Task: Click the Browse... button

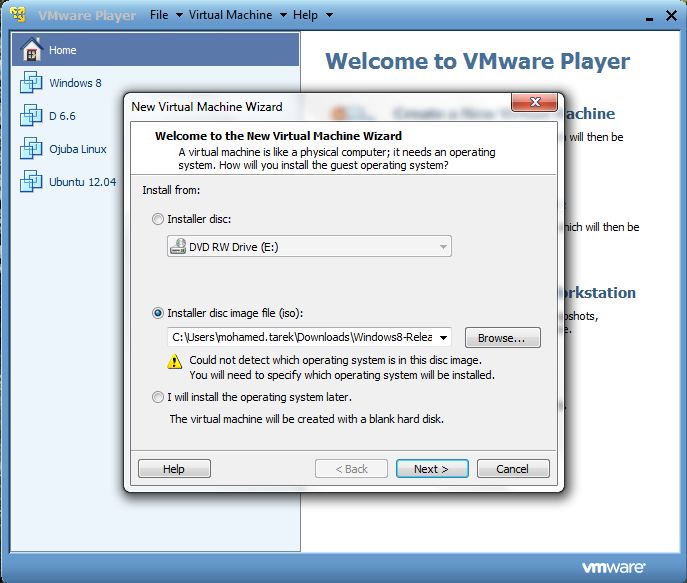Action: click(x=503, y=338)
